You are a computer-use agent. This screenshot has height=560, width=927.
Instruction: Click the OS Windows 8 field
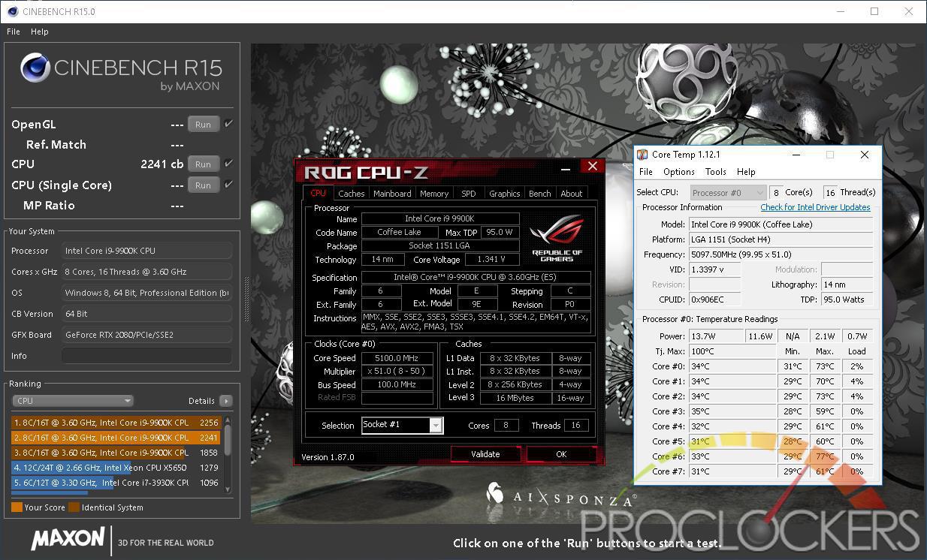coord(146,293)
